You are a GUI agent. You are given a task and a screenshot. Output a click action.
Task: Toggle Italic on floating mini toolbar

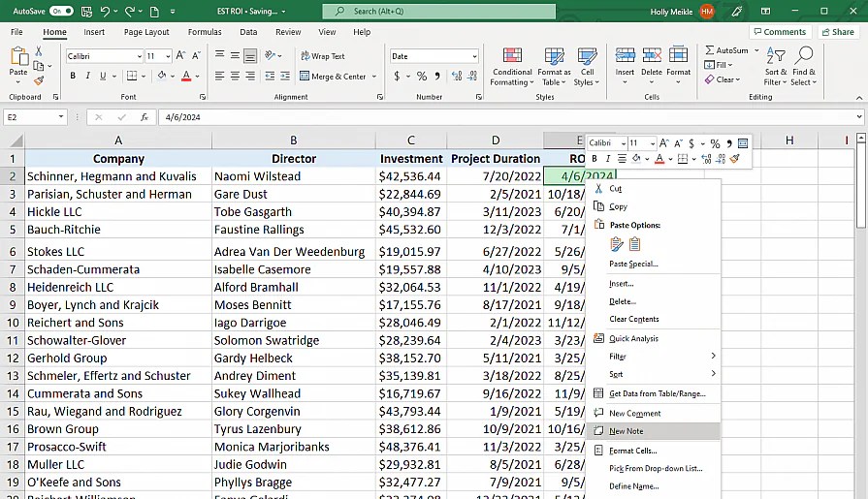pos(608,159)
